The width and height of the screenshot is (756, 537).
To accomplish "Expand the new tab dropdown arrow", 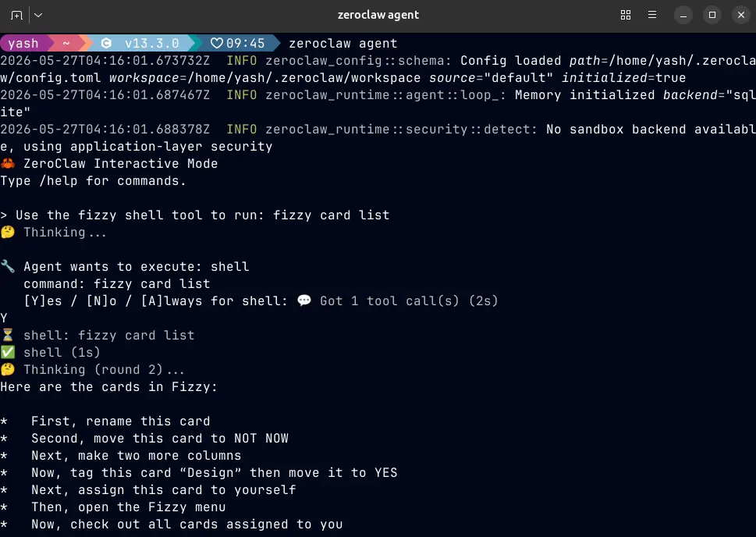I will point(38,16).
